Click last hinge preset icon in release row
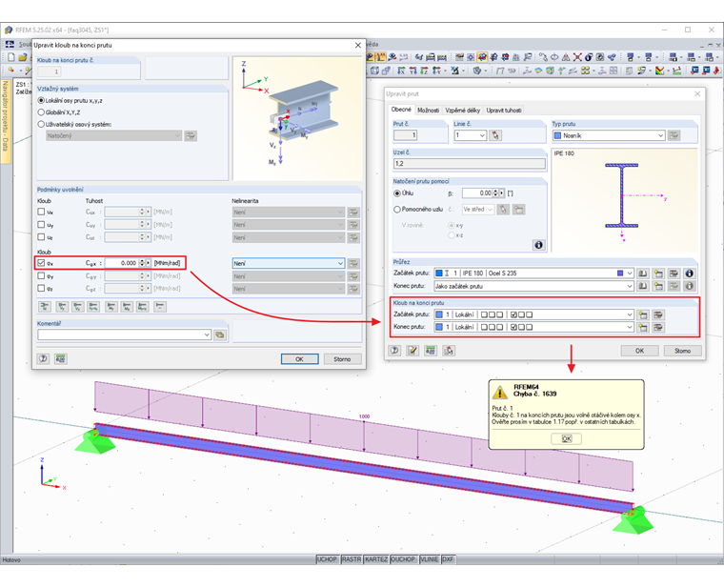Image resolution: width=724 pixels, height=588 pixels. coord(160,306)
